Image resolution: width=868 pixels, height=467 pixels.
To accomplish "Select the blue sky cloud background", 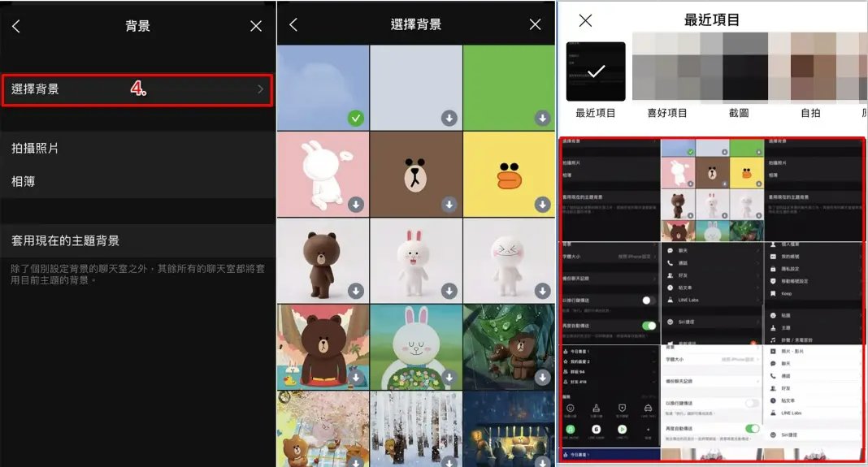I will click(323, 88).
